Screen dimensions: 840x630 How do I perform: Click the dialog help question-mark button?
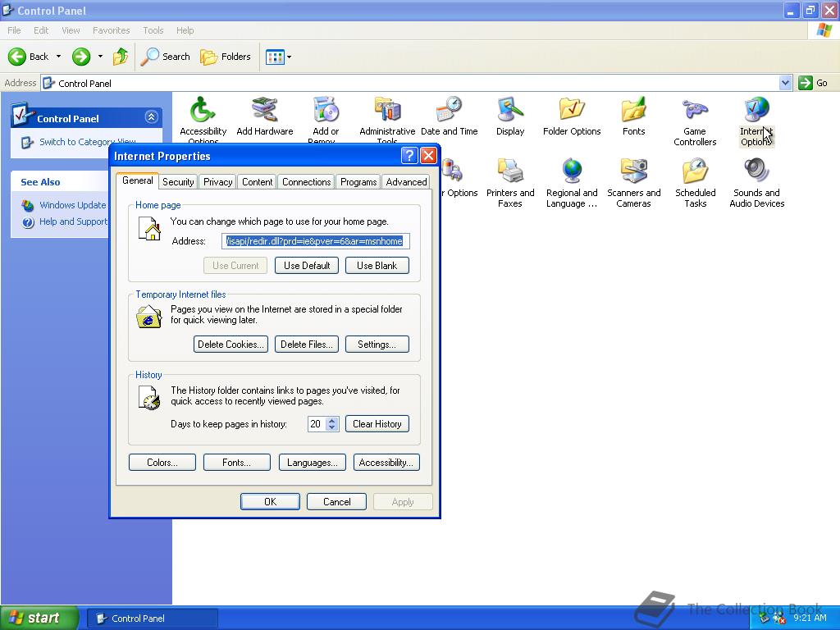(409, 156)
